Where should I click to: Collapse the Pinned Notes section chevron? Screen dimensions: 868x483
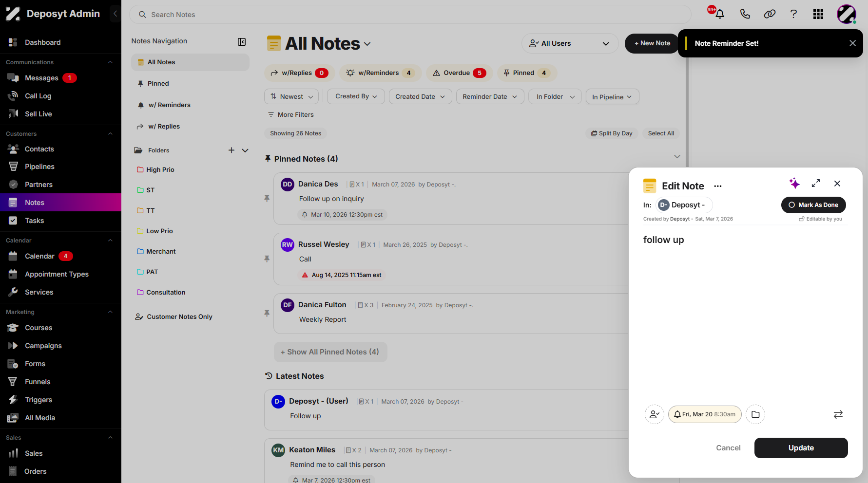click(x=677, y=156)
